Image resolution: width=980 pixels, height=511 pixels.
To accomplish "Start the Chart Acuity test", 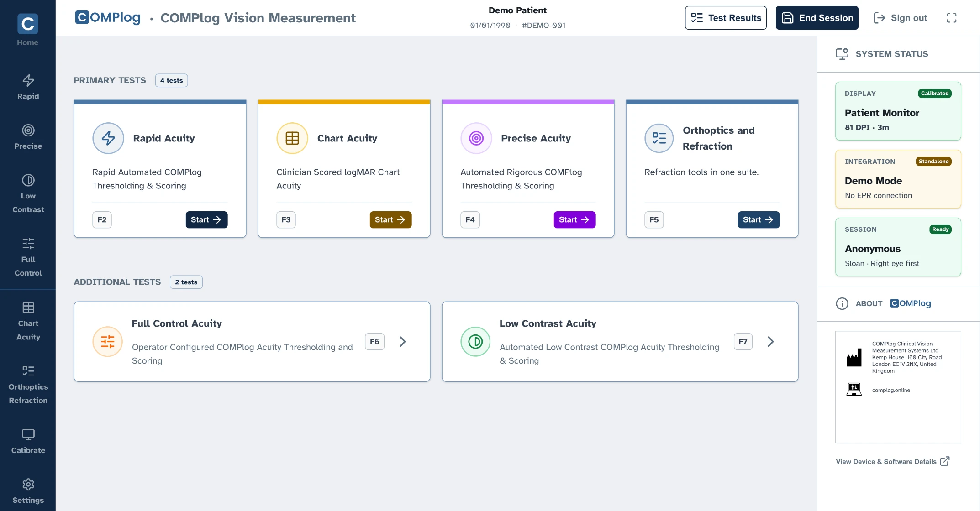I will (390, 220).
